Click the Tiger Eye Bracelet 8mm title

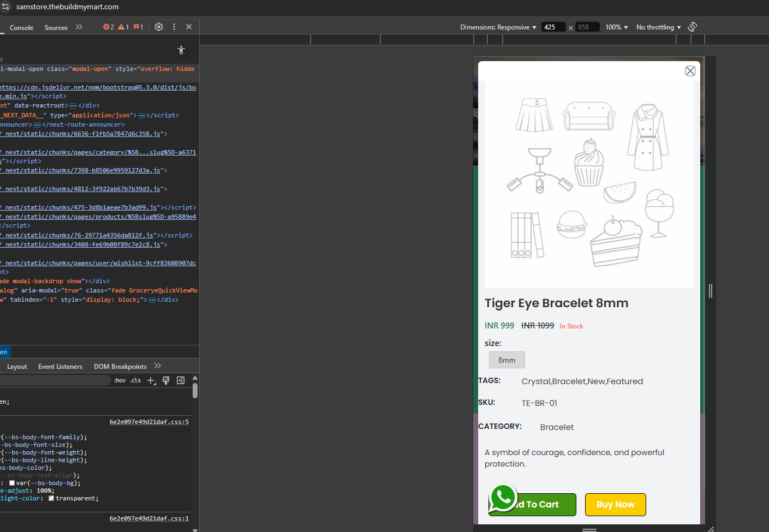(556, 303)
